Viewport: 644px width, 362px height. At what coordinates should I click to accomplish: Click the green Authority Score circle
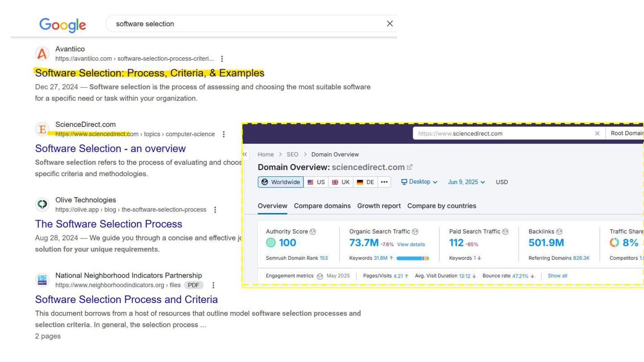(x=271, y=243)
